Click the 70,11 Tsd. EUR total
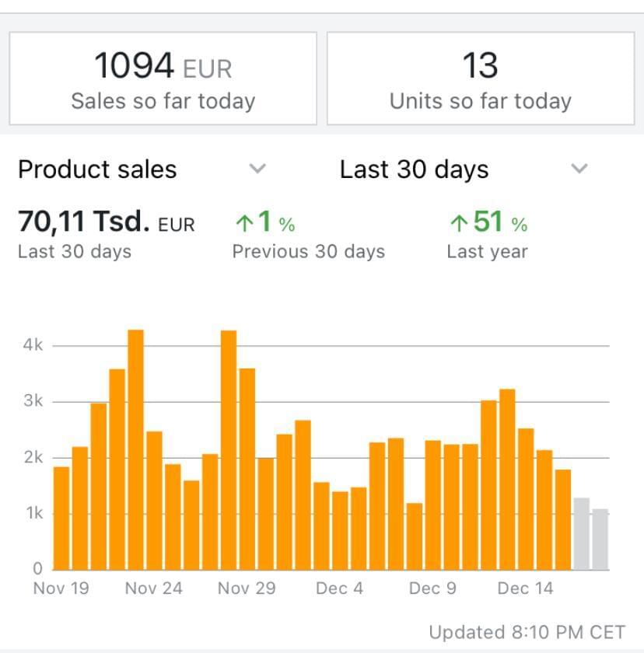This screenshot has width=644, height=653. point(106,224)
